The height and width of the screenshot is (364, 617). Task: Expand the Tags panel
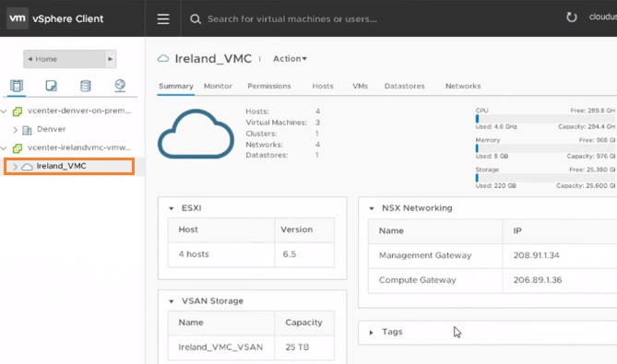click(x=371, y=333)
